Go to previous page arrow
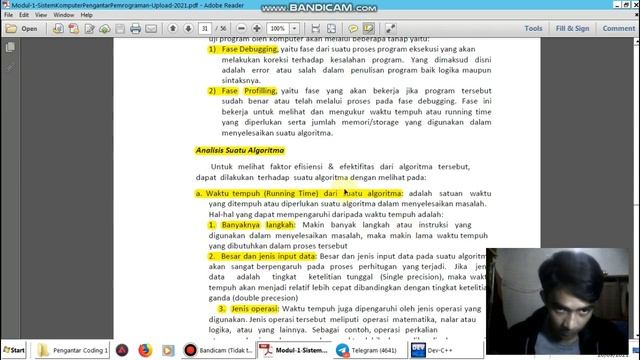640x360 pixels. (173, 29)
